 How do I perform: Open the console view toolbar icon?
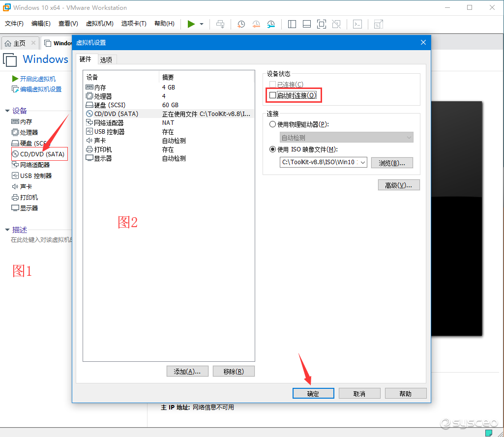tap(357, 24)
